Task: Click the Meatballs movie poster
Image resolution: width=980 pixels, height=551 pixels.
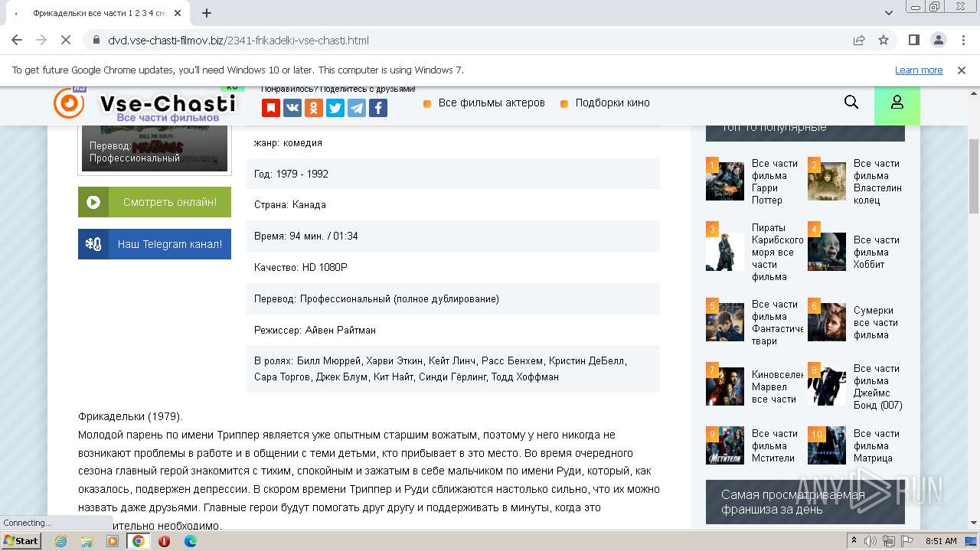Action: 155,148
